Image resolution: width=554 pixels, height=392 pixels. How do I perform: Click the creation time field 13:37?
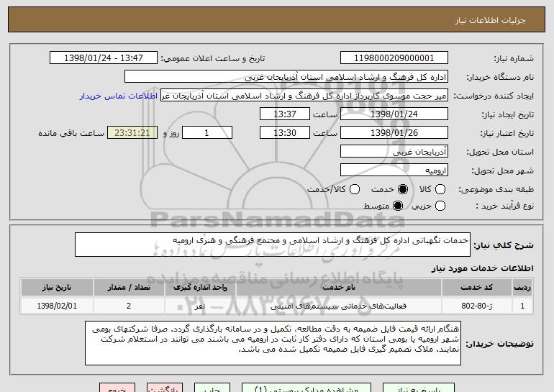coord(285,114)
